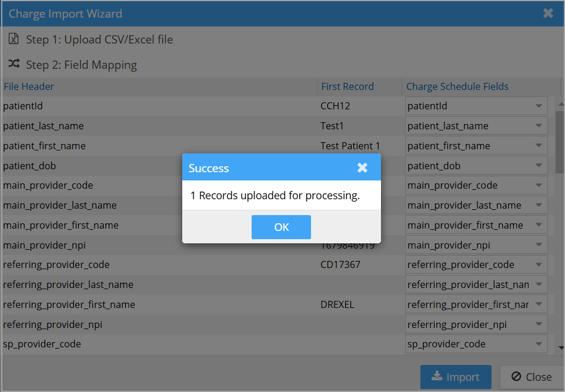Open Step 2: Field Mapping section

(x=81, y=65)
